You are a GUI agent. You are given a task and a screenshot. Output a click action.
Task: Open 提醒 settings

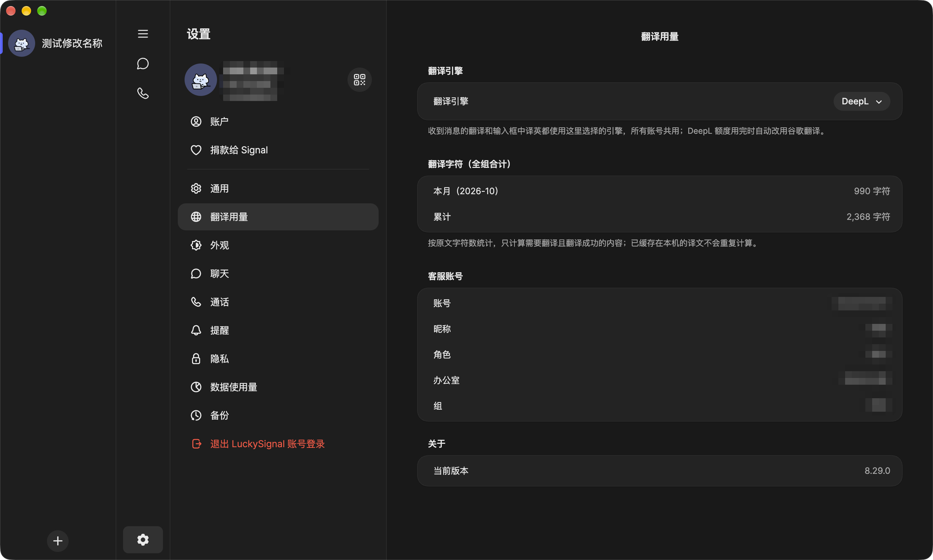(x=278, y=330)
